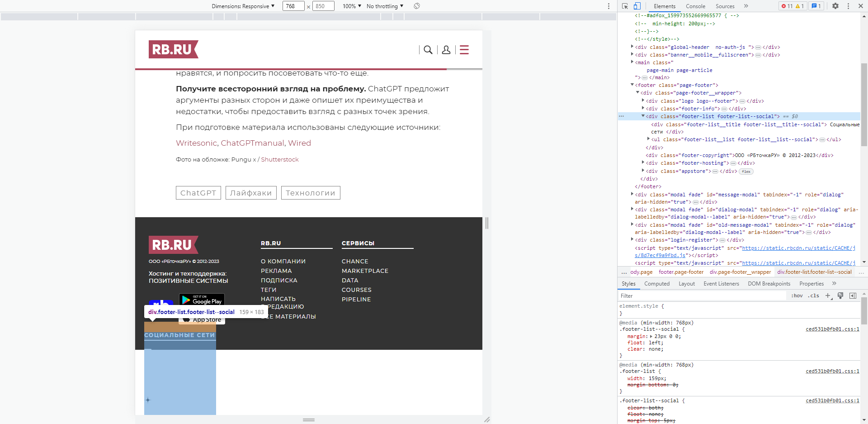
Task: Follow the ced531b0fb01.css:1 stylesheet link
Action: (832, 329)
